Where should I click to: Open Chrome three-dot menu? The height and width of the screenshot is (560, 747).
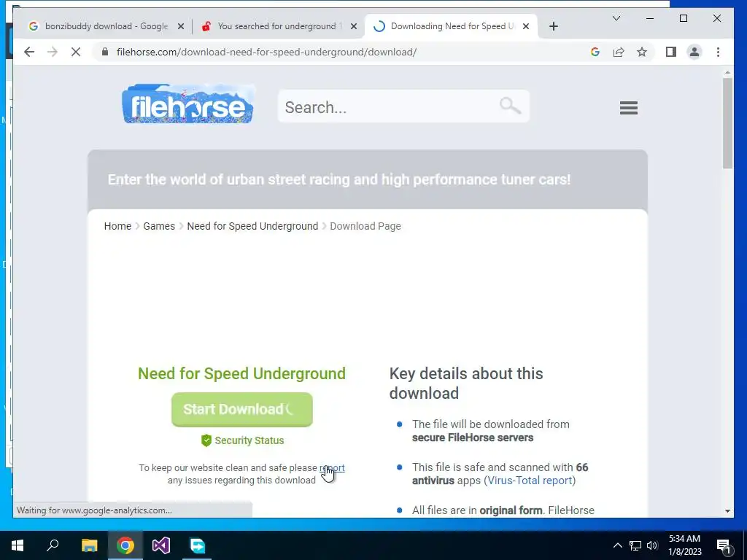tap(718, 52)
